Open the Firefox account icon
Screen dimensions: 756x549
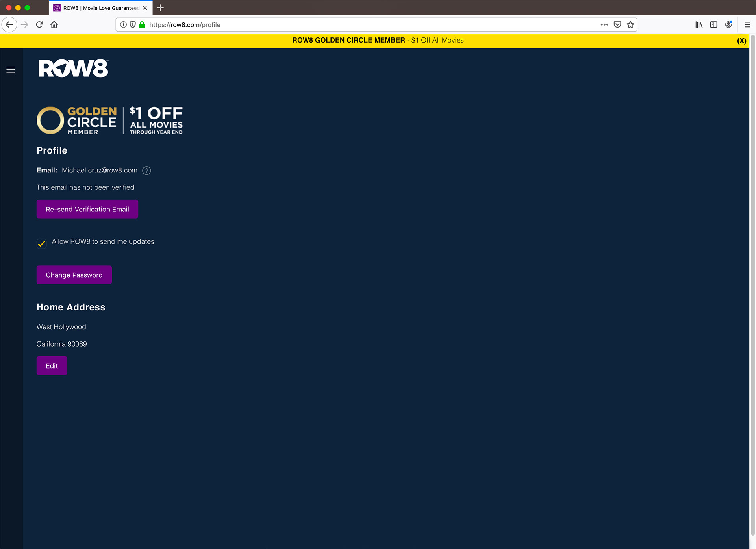(728, 24)
